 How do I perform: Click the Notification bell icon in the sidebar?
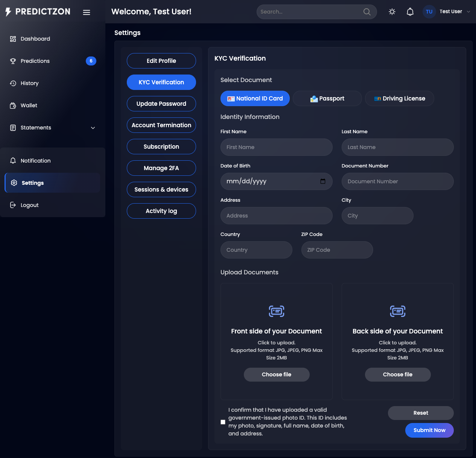pyautogui.click(x=13, y=161)
